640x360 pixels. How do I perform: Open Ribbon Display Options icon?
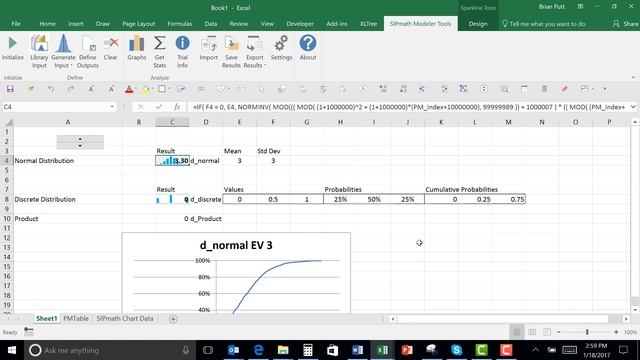[x=580, y=7]
